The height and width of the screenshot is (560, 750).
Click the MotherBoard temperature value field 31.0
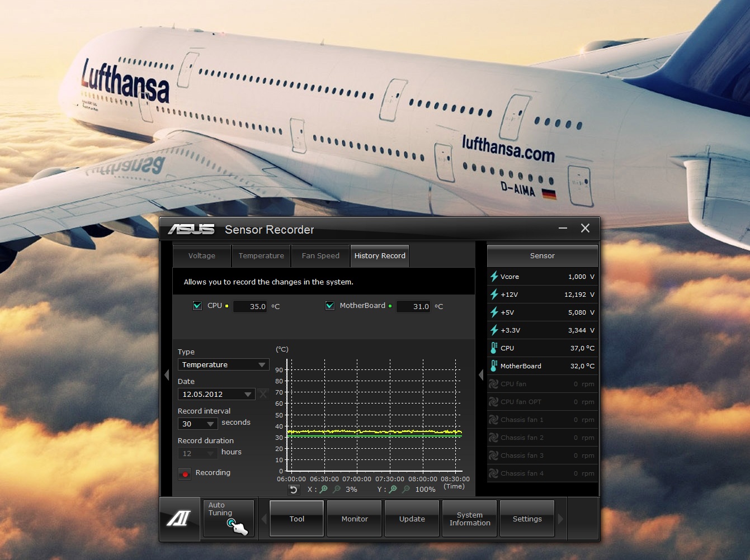413,306
